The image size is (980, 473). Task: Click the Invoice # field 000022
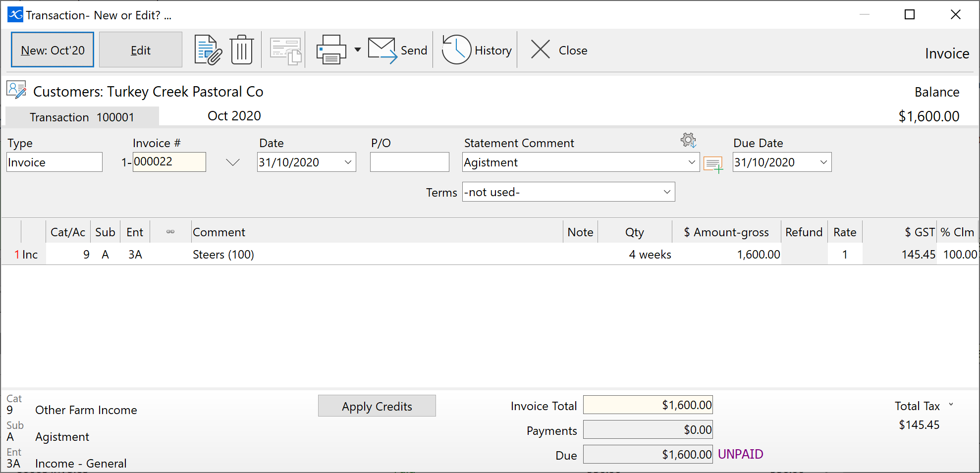coord(169,162)
